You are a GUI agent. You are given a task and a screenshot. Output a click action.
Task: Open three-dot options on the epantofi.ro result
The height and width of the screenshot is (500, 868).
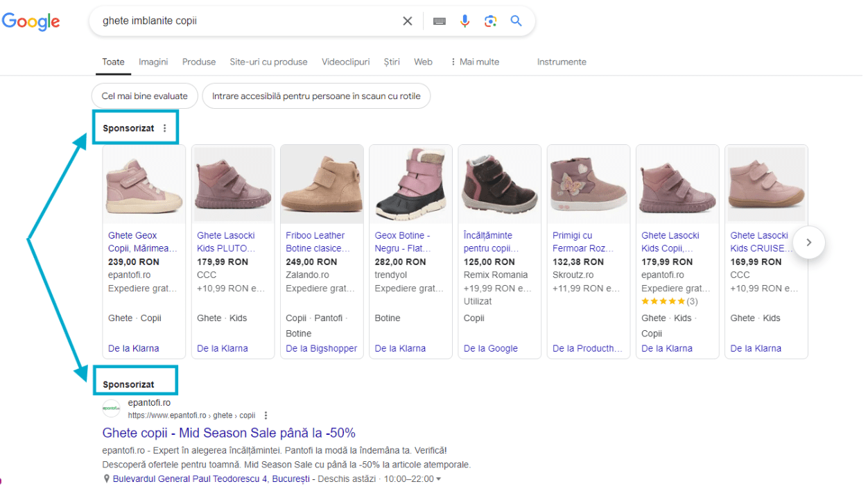pos(266,415)
